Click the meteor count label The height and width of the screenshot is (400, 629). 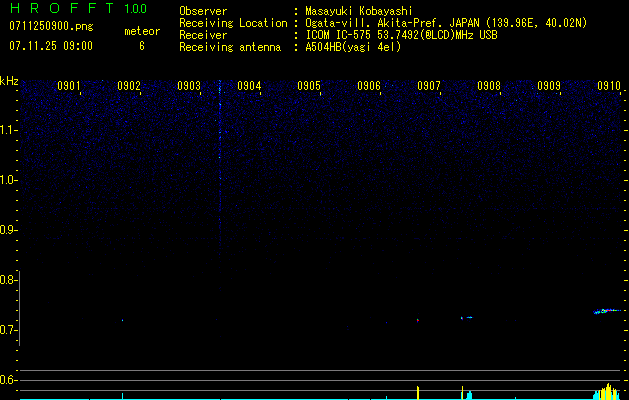[x=142, y=31]
